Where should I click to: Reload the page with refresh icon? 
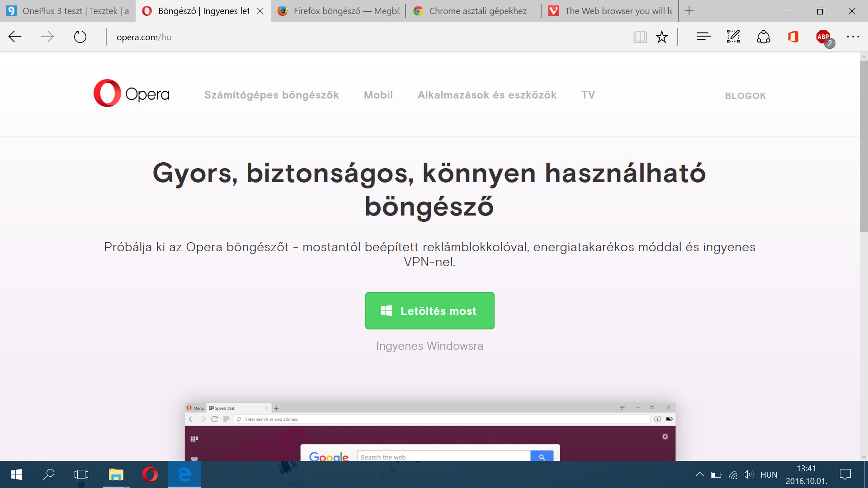[80, 37]
